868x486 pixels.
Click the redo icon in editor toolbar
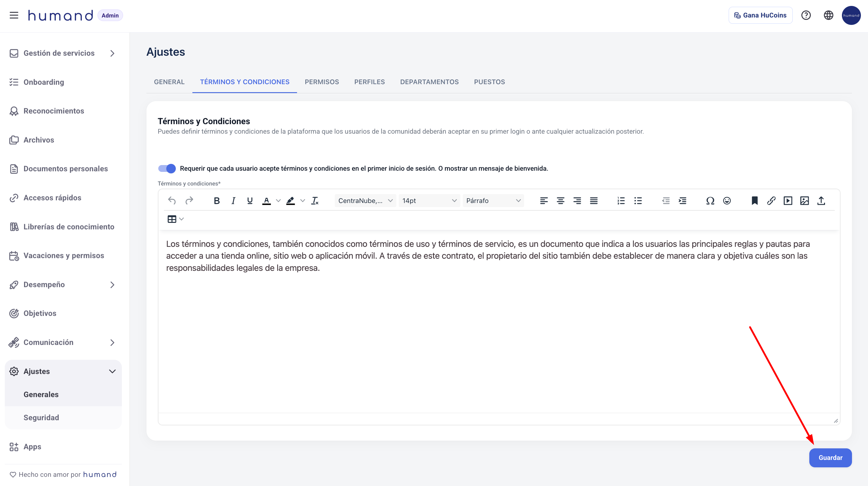point(189,201)
